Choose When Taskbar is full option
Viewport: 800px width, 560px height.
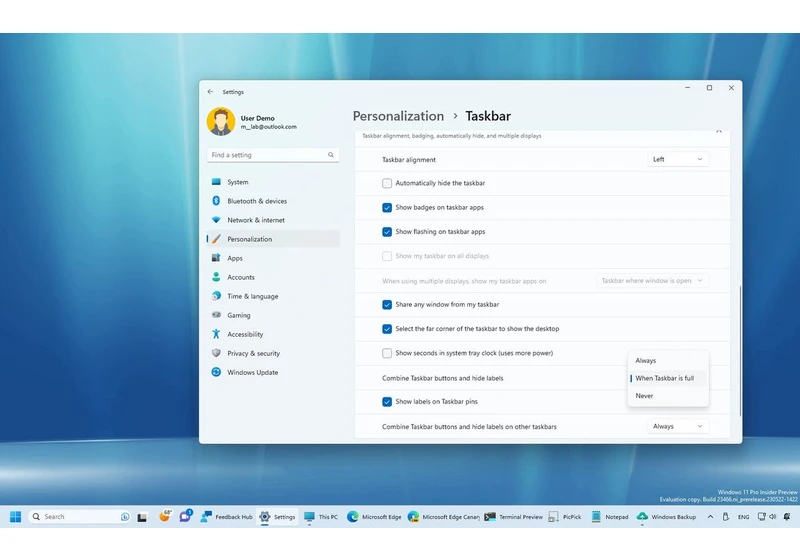click(668, 378)
